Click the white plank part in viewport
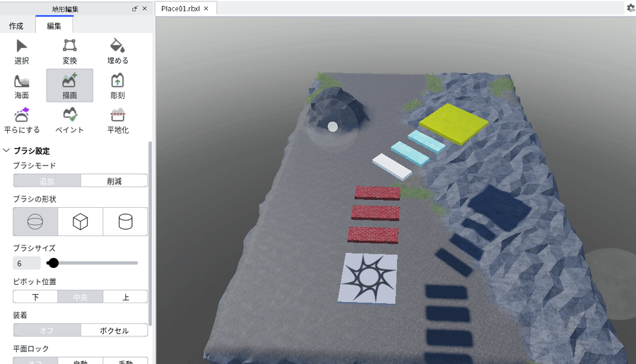Screen dimensions: 636x364 [392, 166]
